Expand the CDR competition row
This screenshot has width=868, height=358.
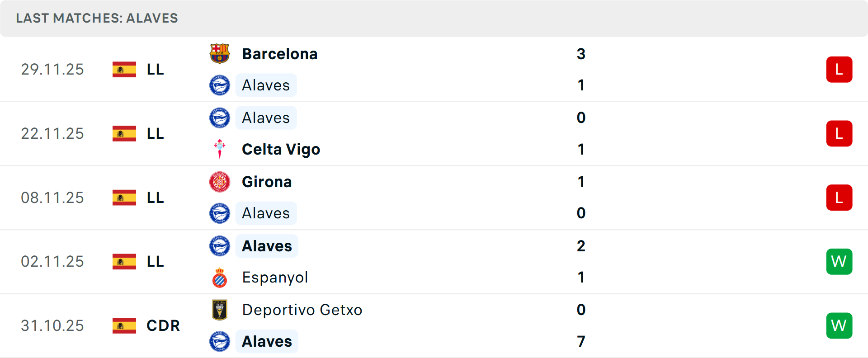[x=163, y=325]
